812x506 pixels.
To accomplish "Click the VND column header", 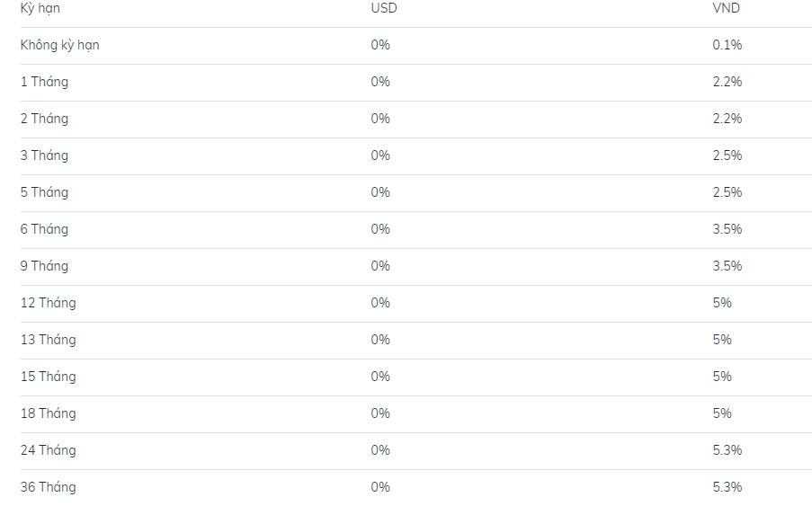I will (726, 8).
